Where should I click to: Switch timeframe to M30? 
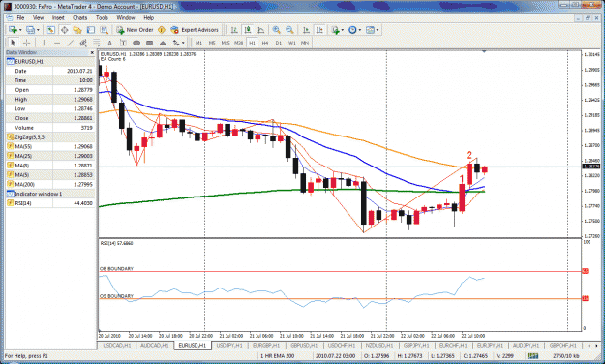(x=238, y=43)
